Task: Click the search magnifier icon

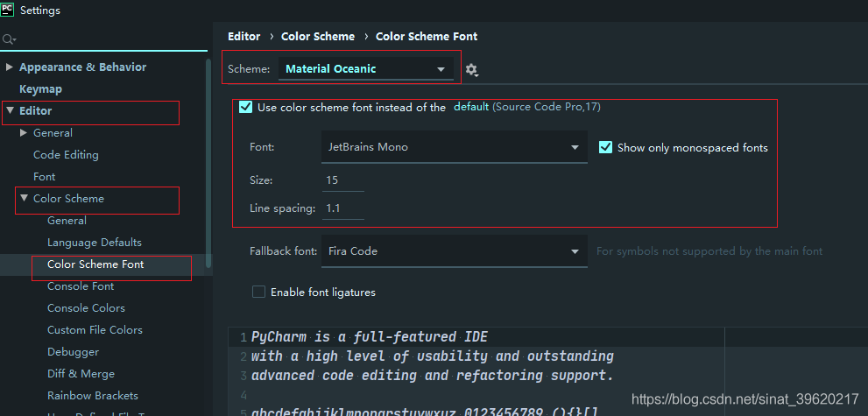Action: pos(9,39)
